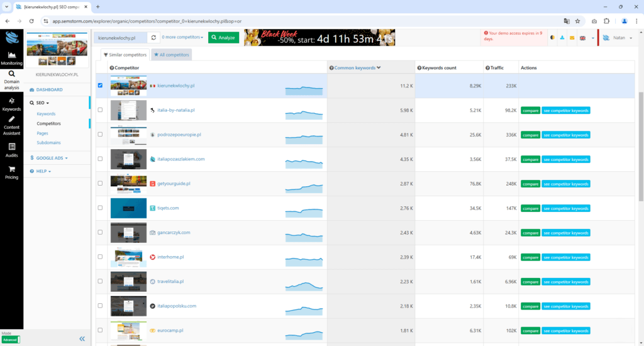This screenshot has height=346, width=644.
Task: Click the translate page icon in address bar
Action: (567, 21)
